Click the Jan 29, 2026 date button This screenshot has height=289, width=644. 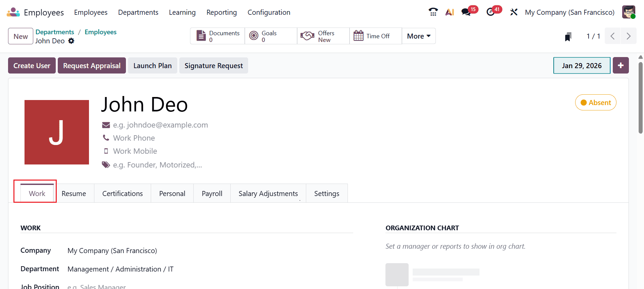pyautogui.click(x=582, y=66)
